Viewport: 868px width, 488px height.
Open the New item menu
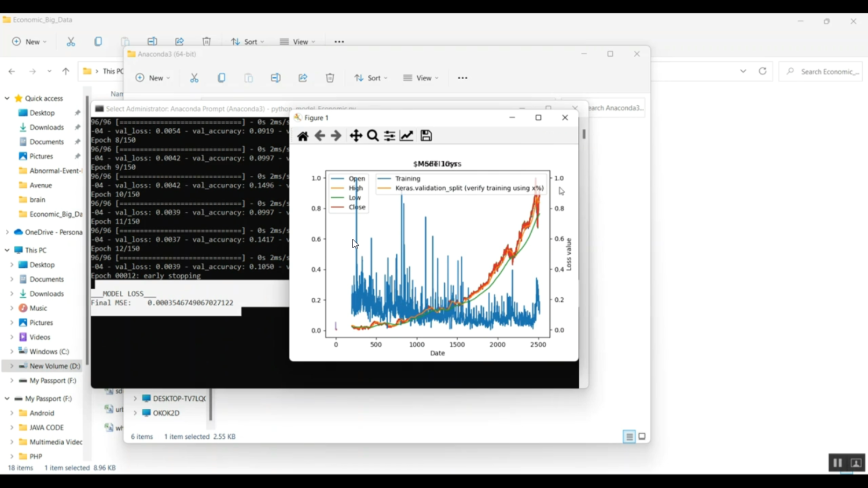click(152, 77)
